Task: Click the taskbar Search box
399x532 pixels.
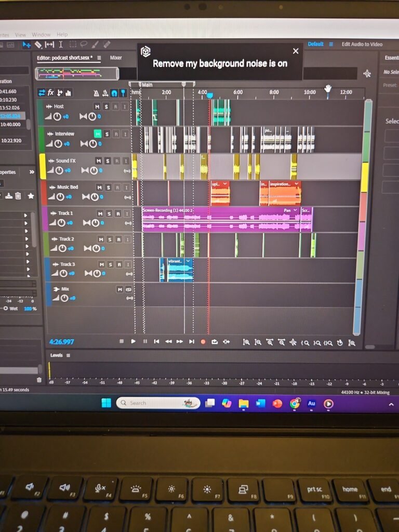Action: point(158,403)
